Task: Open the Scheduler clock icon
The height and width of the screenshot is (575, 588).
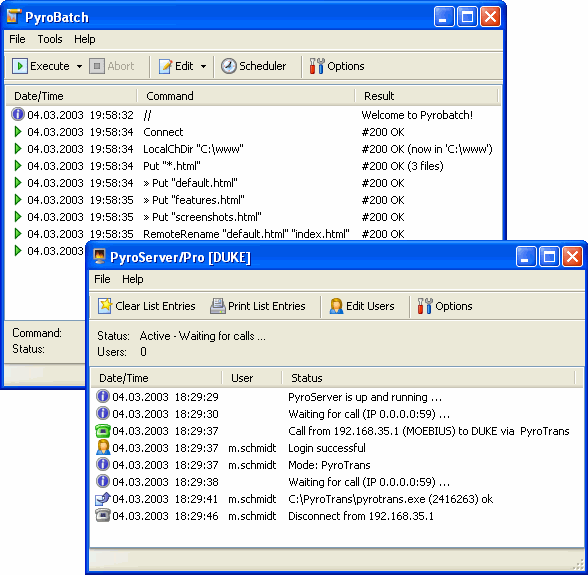Action: 228,66
